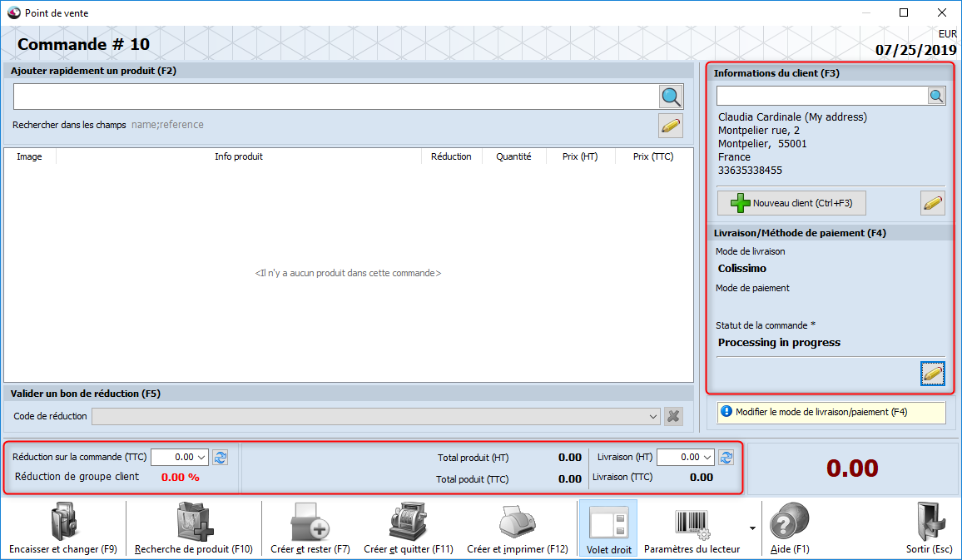Click Créer et imprimer (F12)
Viewport: 962px width, 560px height.
click(518, 528)
